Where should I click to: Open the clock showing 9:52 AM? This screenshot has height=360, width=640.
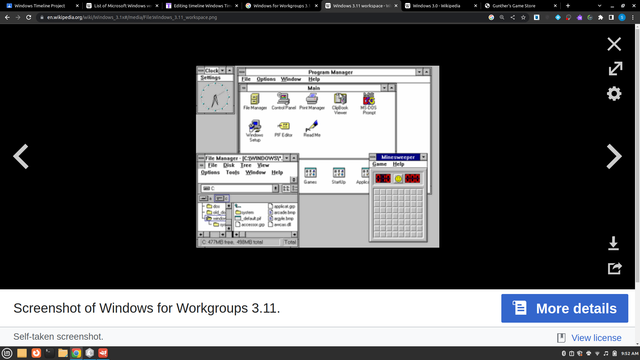coord(629,353)
